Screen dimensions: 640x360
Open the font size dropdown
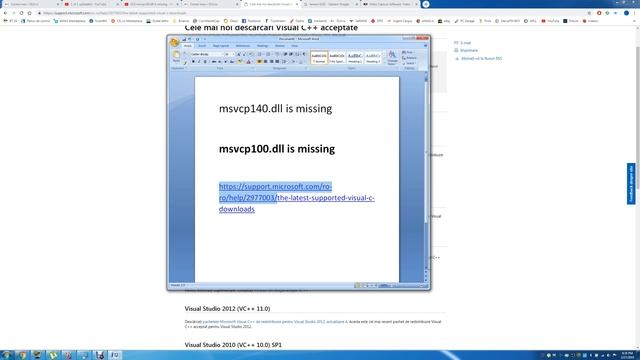point(233,54)
